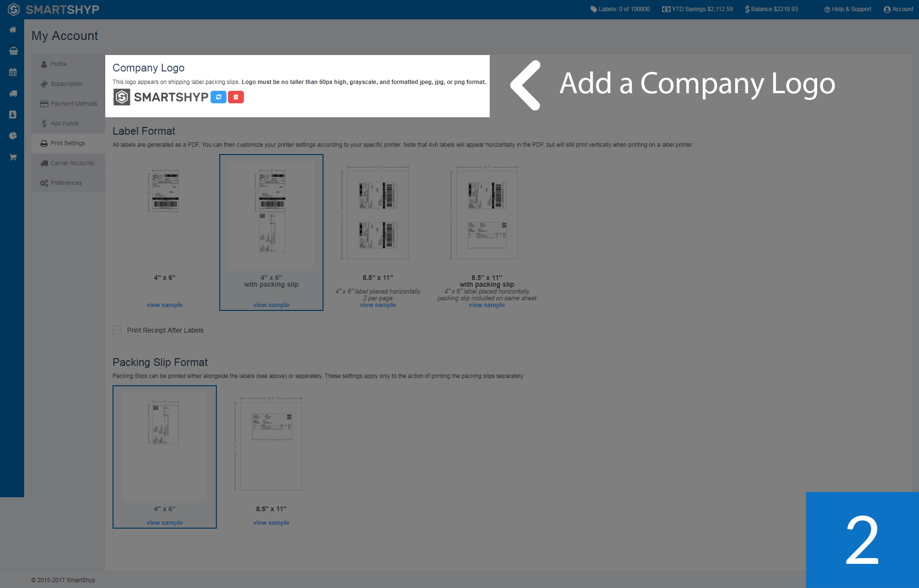Click the SmartShyp logo in header

[x=54, y=9]
